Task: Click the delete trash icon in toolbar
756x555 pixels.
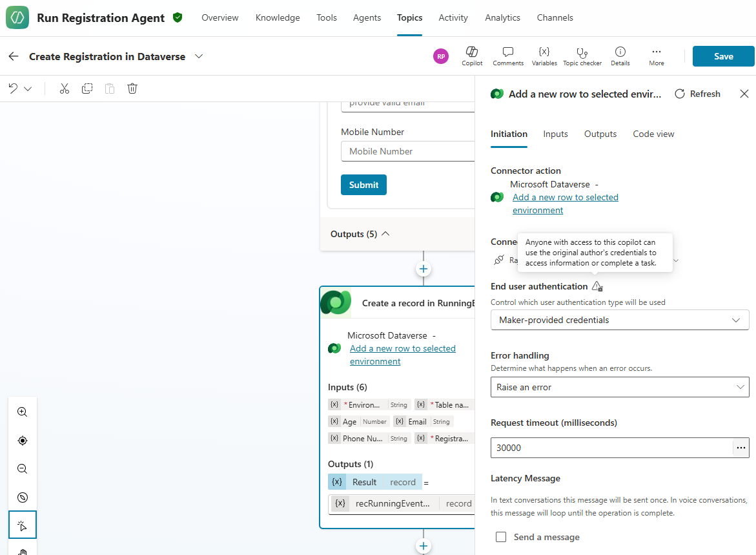Action: pyautogui.click(x=132, y=89)
